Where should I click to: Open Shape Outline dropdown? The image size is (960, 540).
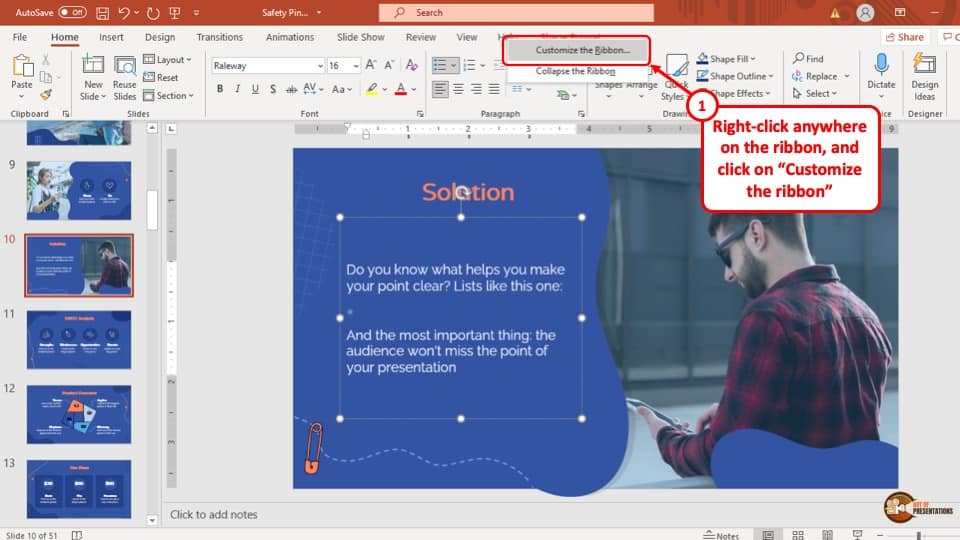tap(735, 76)
